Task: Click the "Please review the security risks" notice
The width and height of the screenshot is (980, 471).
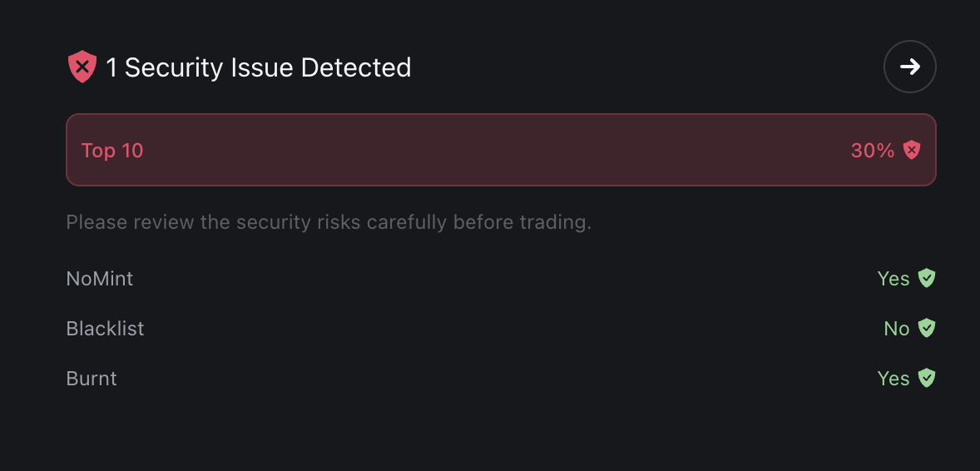Action: click(x=329, y=223)
